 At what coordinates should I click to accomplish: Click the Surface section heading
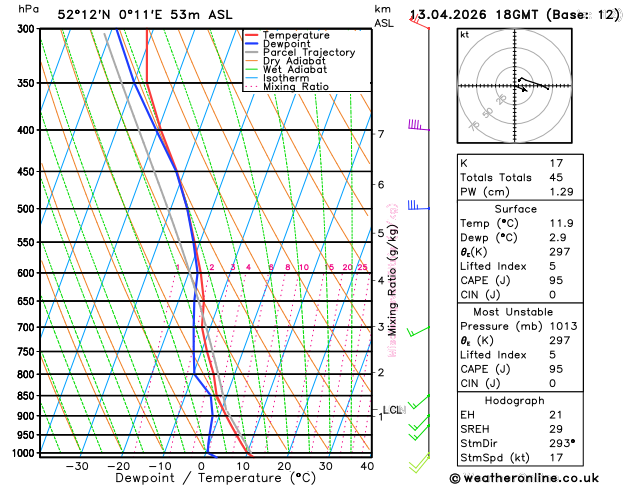(x=515, y=209)
